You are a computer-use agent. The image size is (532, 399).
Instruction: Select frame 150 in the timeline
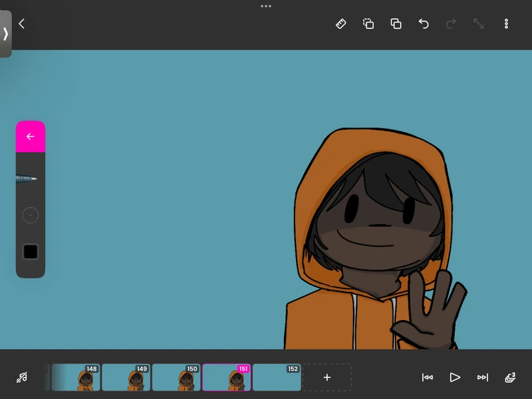tap(176, 378)
